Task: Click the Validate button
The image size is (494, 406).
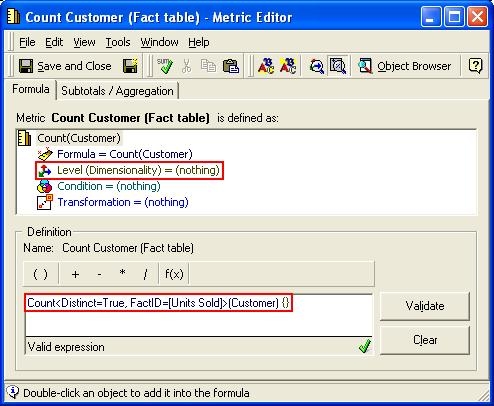Action: 425,306
